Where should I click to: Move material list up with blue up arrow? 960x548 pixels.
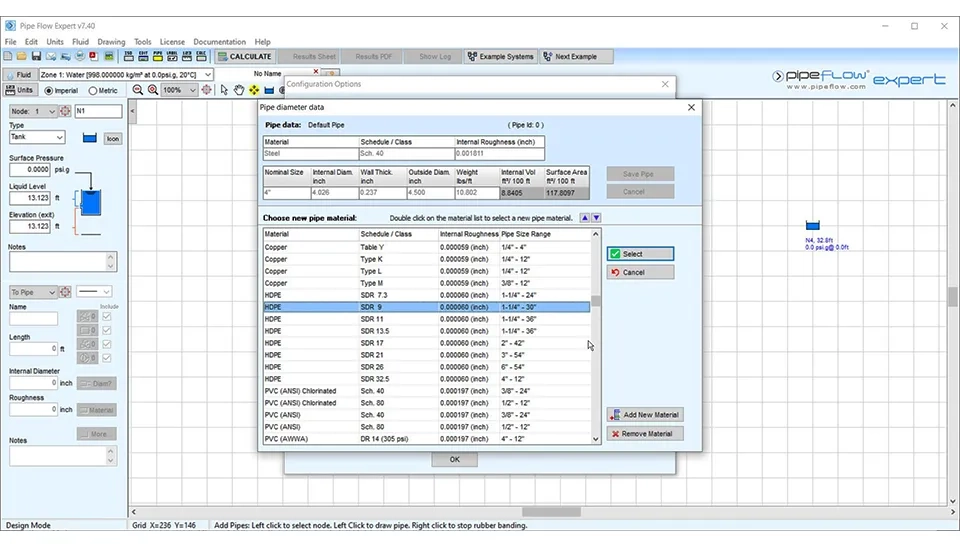click(x=585, y=218)
